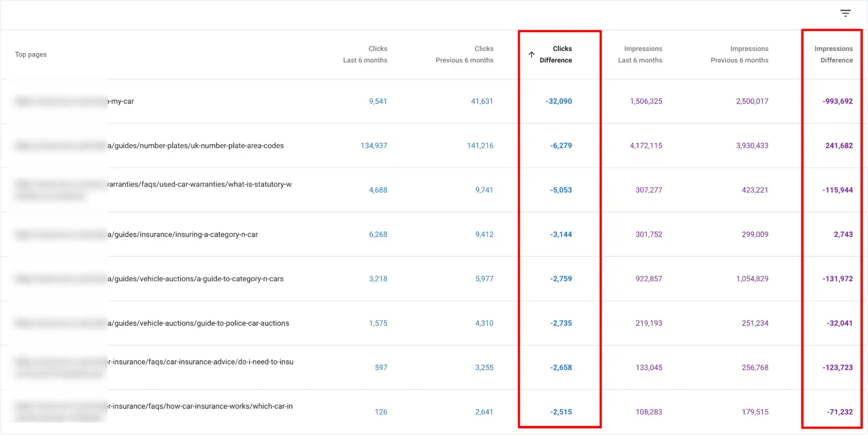
Task: Sort by Impressions Last 6 months header
Action: click(x=640, y=55)
